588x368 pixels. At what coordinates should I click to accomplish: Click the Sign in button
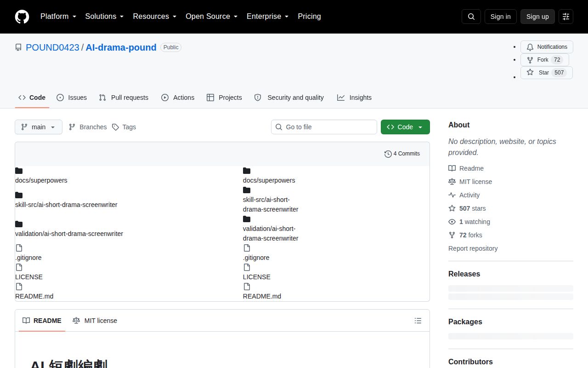tap(500, 17)
